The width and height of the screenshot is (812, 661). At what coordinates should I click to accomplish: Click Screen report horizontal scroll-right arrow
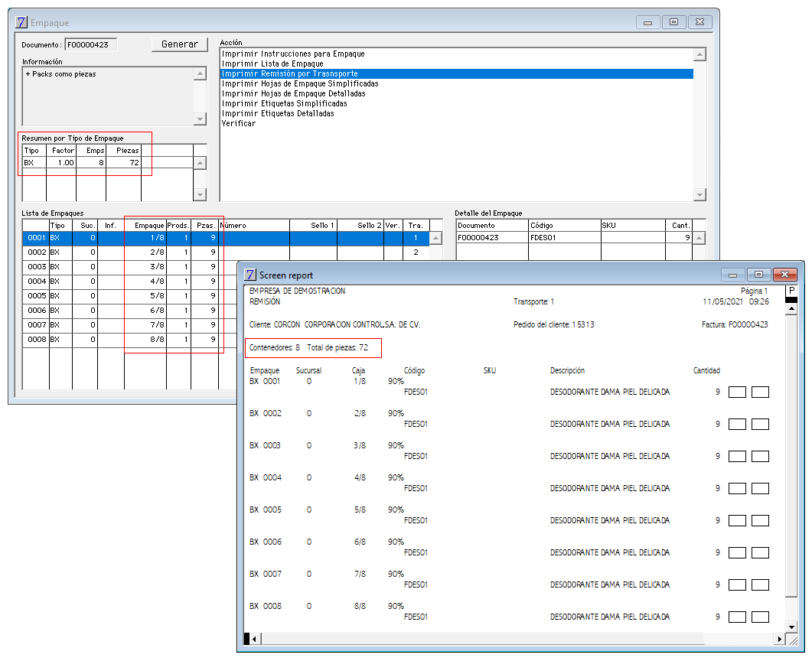click(779, 639)
